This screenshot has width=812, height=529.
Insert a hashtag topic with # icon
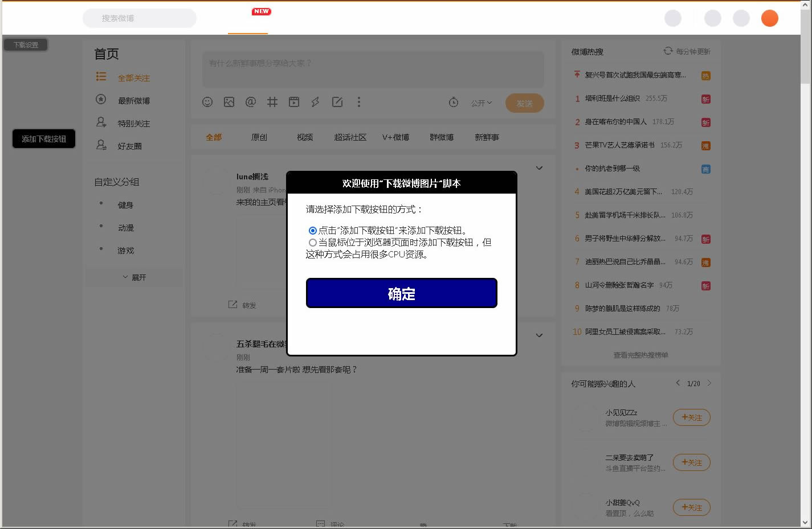(272, 102)
